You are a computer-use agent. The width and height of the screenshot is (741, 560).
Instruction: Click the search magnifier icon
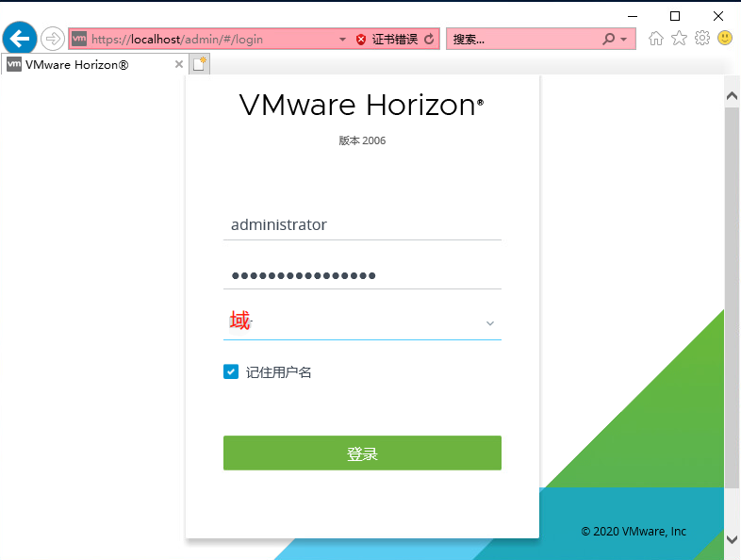coord(609,39)
